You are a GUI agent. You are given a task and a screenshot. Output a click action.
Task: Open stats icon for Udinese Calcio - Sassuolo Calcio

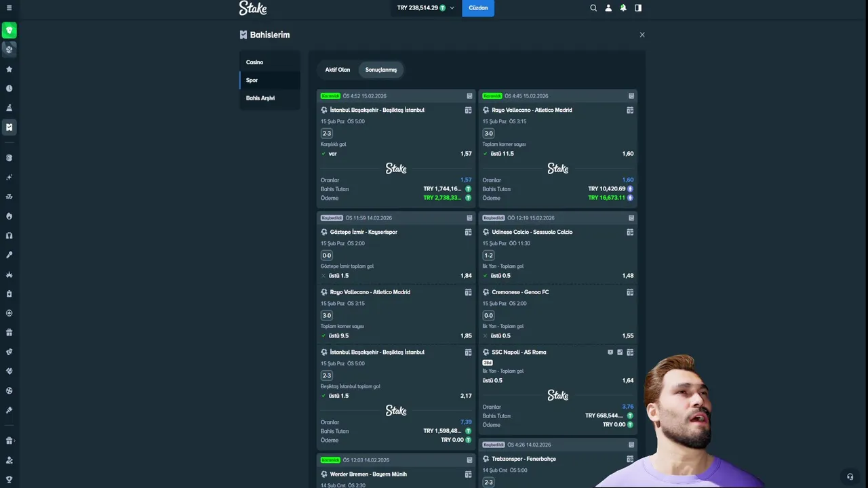pos(630,232)
